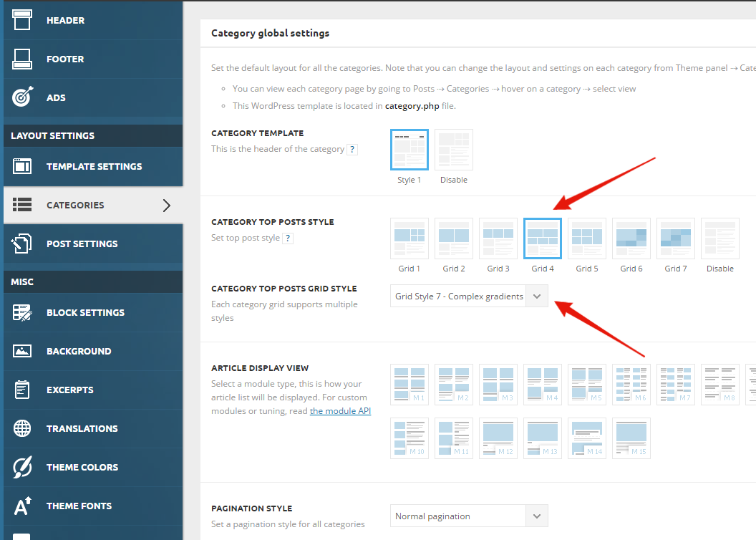The image size is (756, 540).
Task: Select article module M 5 thumbnail
Action: [587, 385]
